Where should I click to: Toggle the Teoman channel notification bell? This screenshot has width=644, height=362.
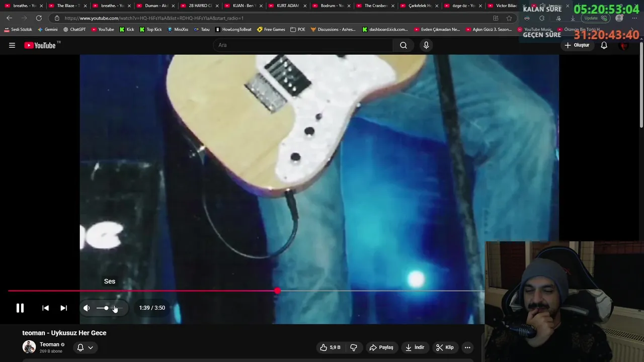(x=80, y=347)
